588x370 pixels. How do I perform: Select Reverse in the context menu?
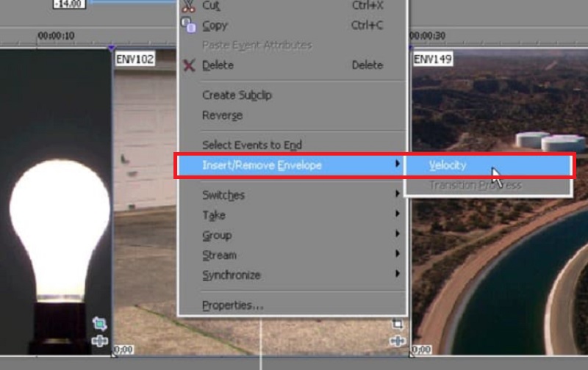click(x=293, y=115)
